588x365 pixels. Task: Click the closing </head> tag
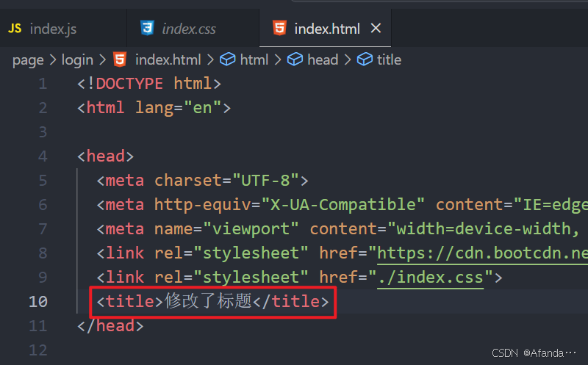110,326
